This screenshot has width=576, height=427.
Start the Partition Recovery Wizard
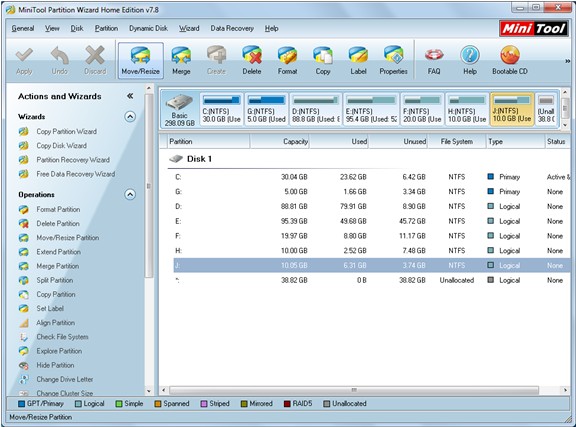tap(73, 160)
